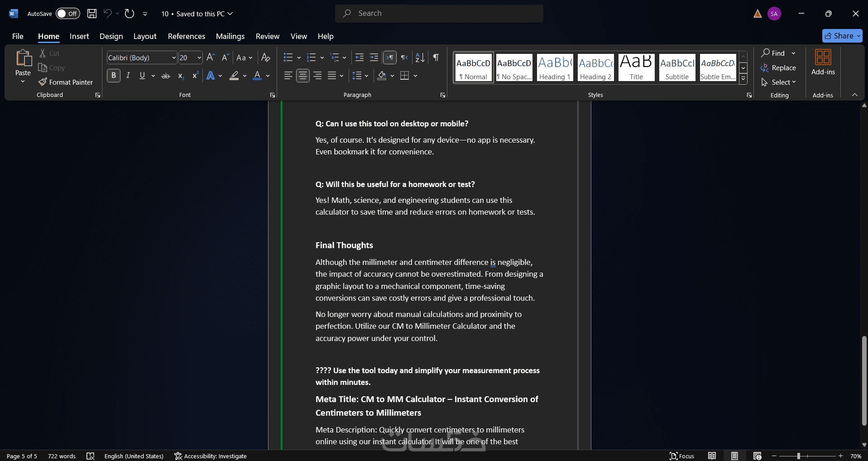Switch to the Insert tab
Image resolution: width=868 pixels, height=461 pixels.
[x=79, y=36]
